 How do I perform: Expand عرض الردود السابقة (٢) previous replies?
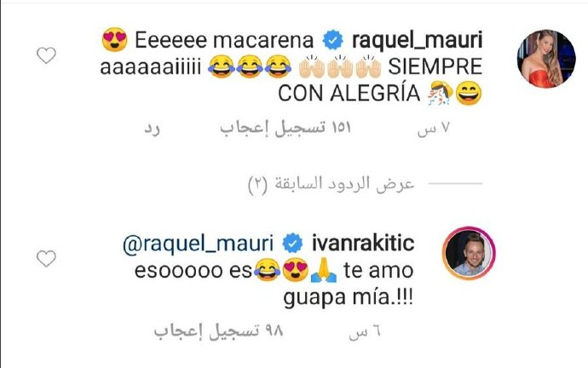click(331, 184)
